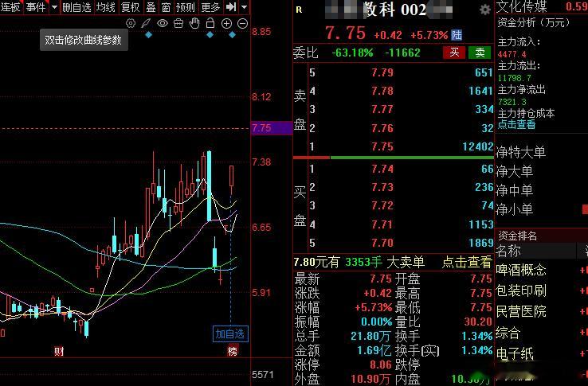Select buy level 4 price 7.71
This screenshot has height=386, width=588.
click(382, 224)
